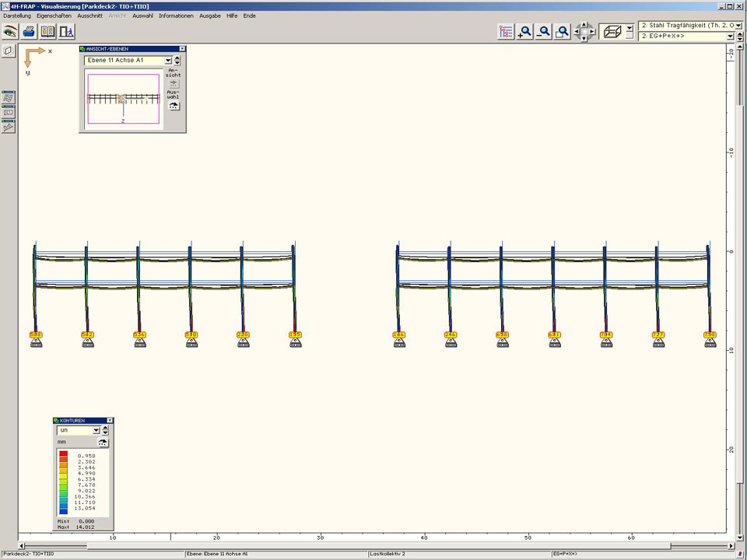
Task: Click the result list settings icon
Action: pos(507,32)
